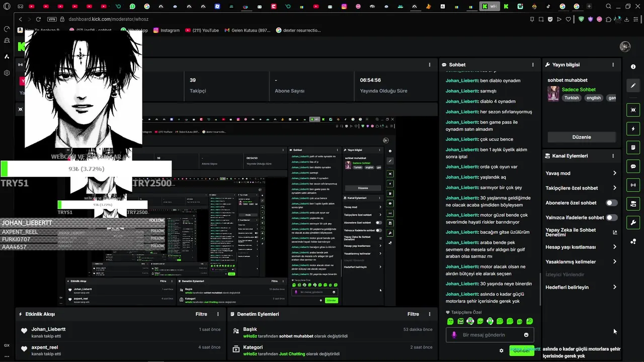Click the chat settings gear icon
Image resolution: width=644 pixels, height=362 pixels.
pos(501,350)
